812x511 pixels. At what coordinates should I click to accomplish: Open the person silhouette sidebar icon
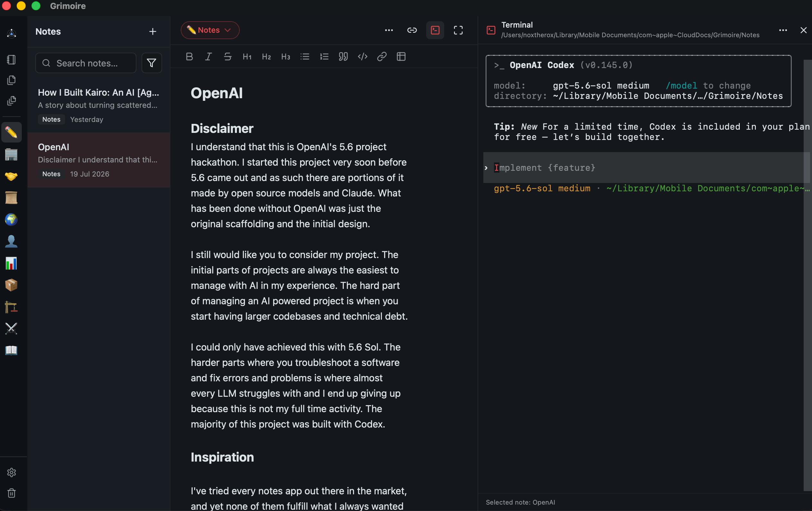[x=12, y=241]
